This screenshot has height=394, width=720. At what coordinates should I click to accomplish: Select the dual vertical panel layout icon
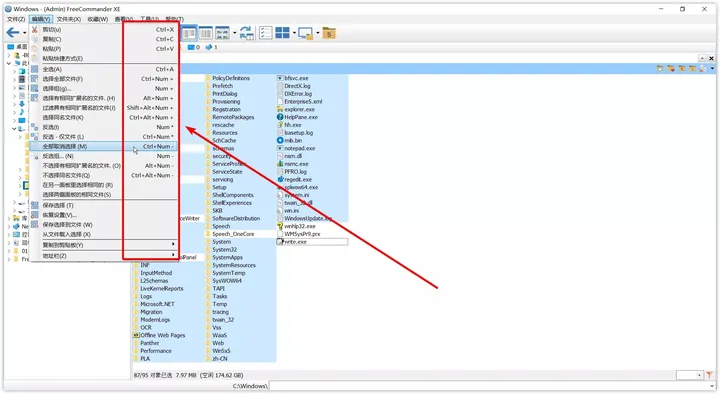coord(189,33)
